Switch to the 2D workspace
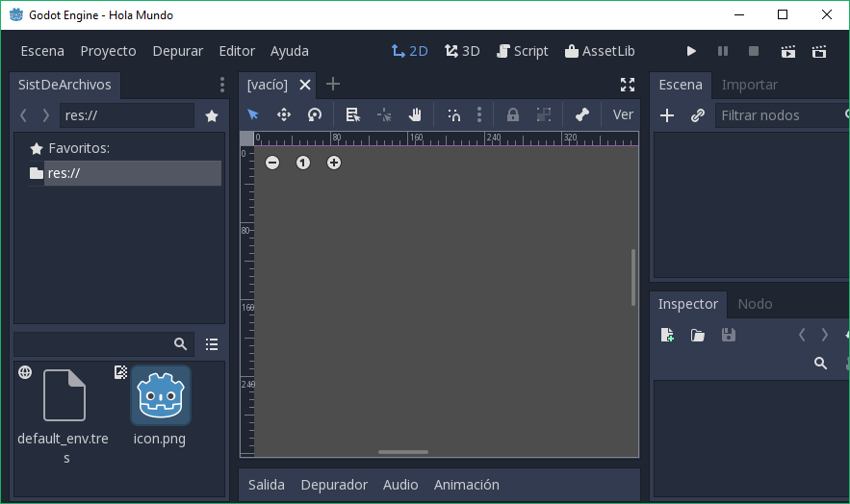 [409, 51]
